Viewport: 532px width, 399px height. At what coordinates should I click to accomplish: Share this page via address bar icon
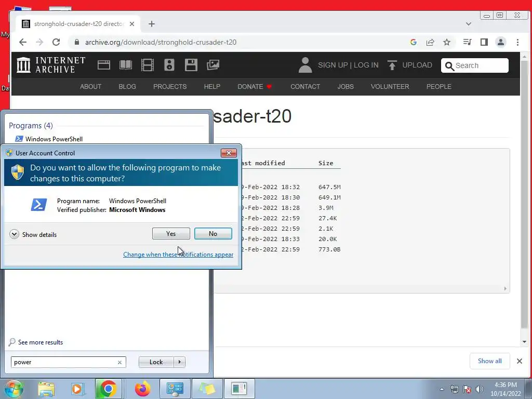430,42
